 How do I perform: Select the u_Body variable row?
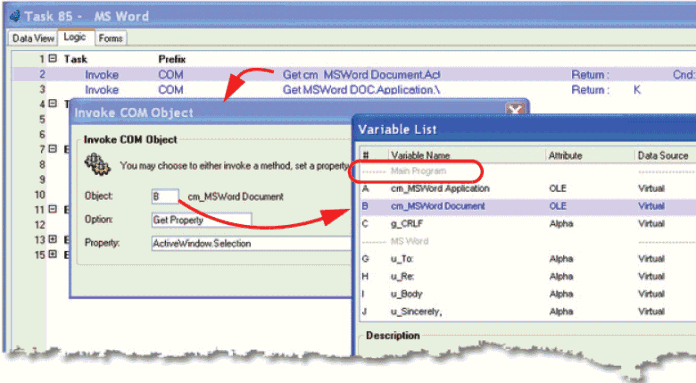528,294
